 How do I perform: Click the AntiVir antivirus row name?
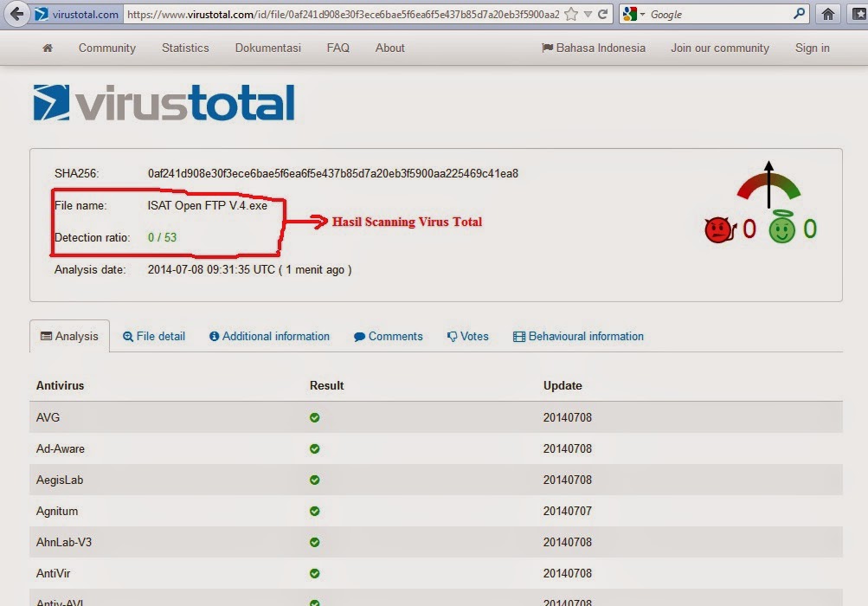[53, 573]
